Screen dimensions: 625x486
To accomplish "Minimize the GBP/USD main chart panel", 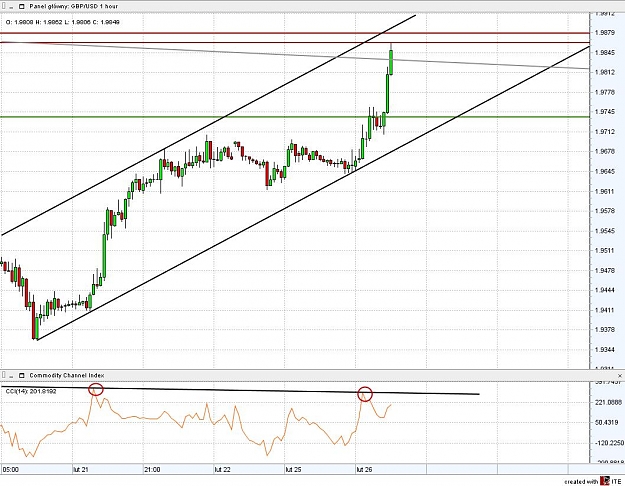I will [12, 7].
